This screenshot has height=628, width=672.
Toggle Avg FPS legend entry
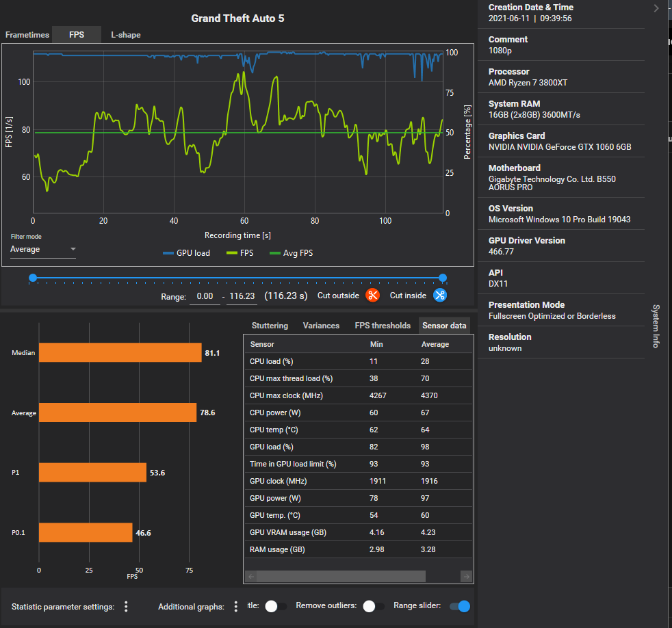coord(291,253)
